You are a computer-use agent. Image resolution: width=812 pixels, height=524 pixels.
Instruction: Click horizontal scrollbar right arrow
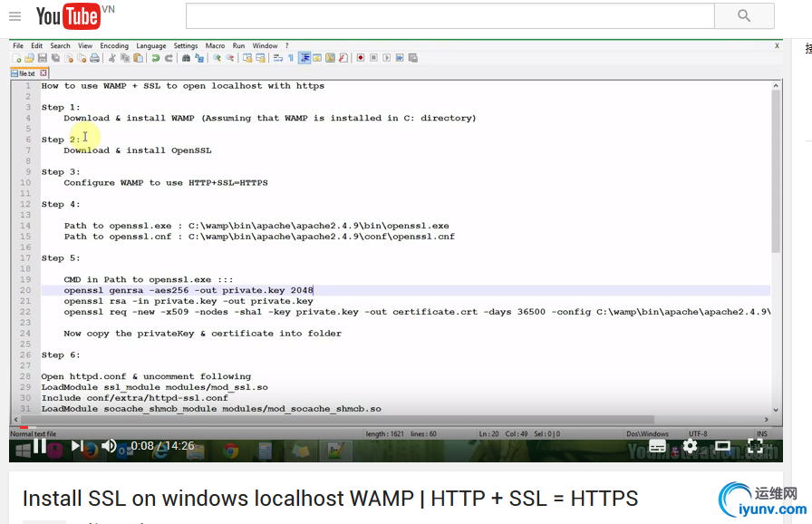767,420
